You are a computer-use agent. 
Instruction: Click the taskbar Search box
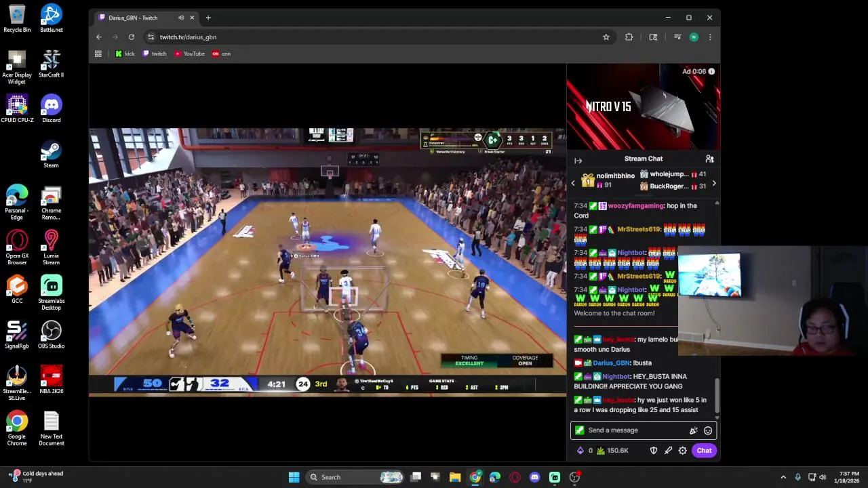tap(355, 477)
